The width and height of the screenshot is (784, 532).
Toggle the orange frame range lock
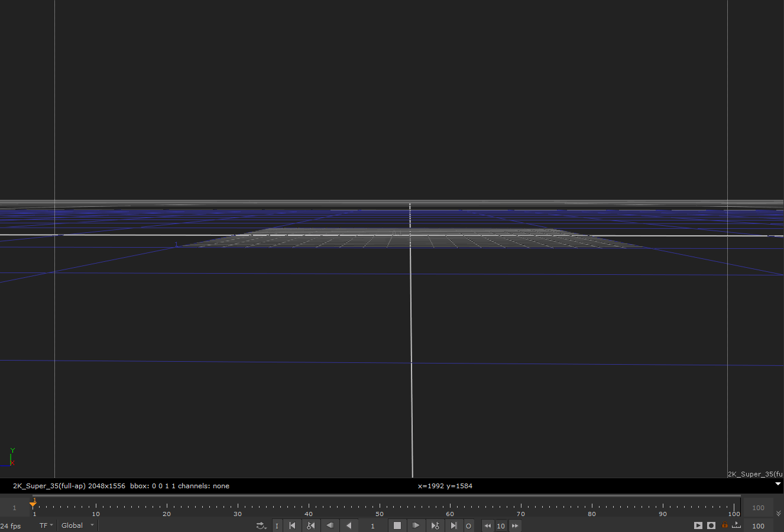[x=724, y=525]
